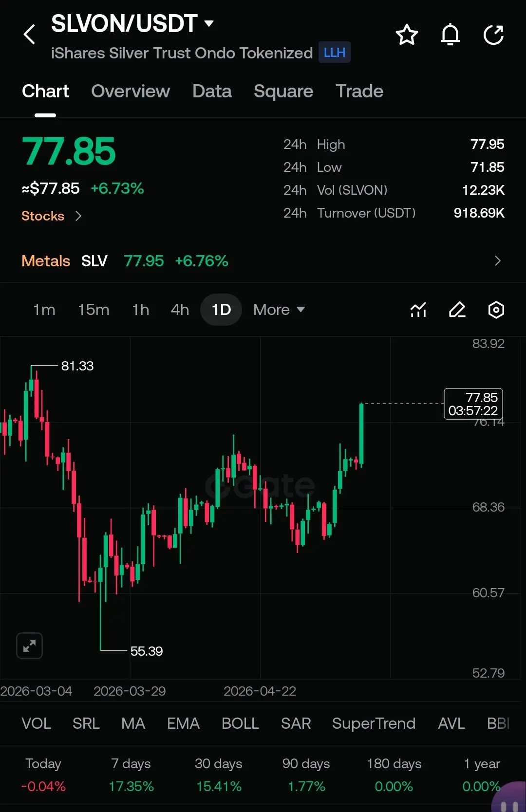Tap the large 77.85 price
Viewport: 526px width, 812px height.
[x=69, y=151]
